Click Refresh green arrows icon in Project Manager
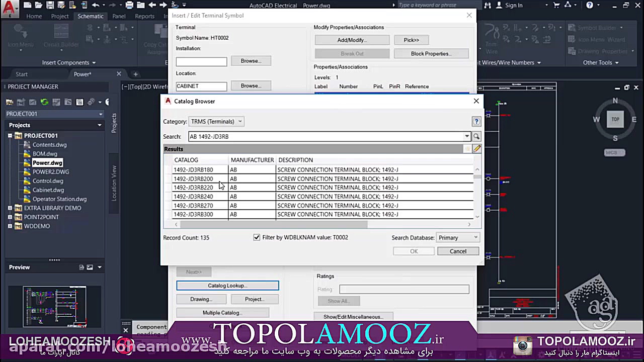Viewport: 644px width, 362px height. point(44,102)
